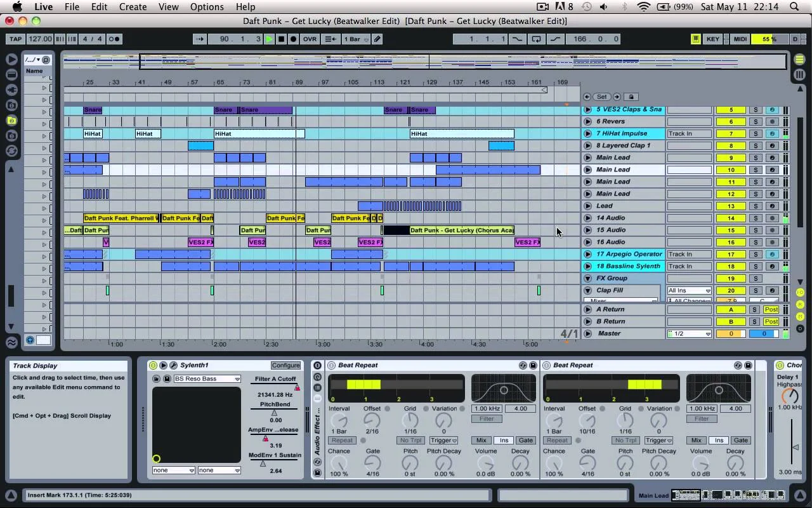Viewport: 812px width, 508px height.
Task: Open the Edit menu
Action: (99, 7)
